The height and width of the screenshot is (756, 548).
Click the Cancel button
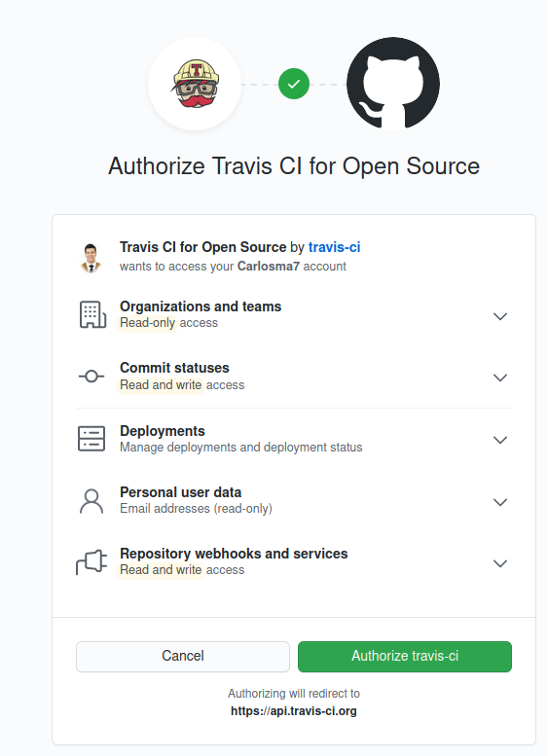(x=183, y=656)
